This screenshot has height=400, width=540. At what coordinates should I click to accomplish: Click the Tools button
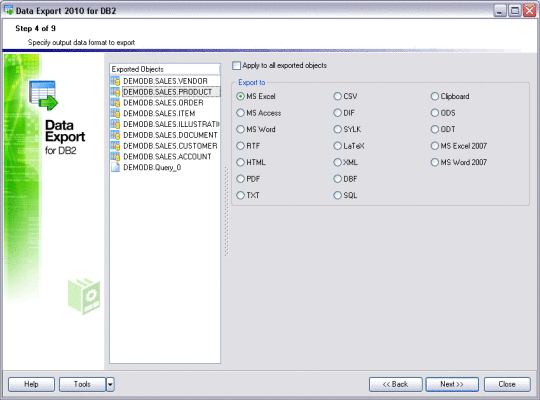(82, 384)
